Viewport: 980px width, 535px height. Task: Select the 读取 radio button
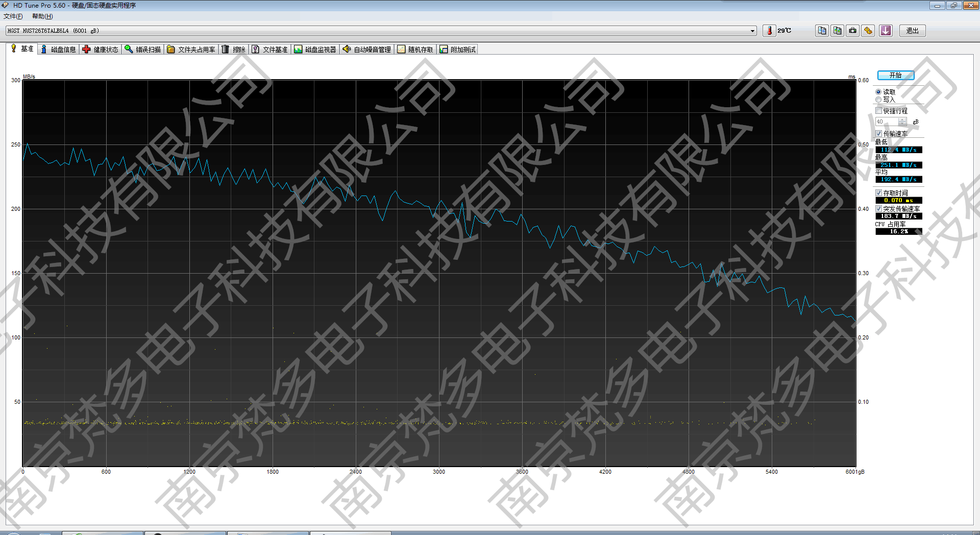[x=878, y=92]
